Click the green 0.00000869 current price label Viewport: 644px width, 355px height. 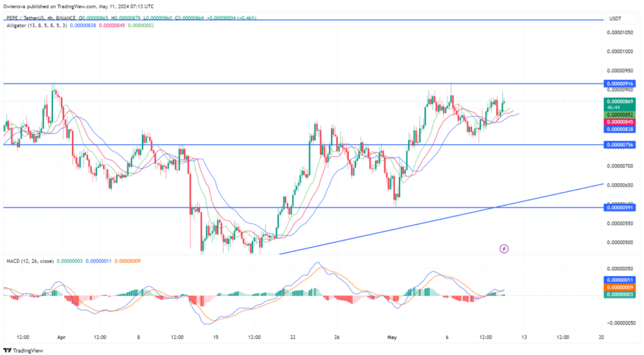(x=620, y=102)
